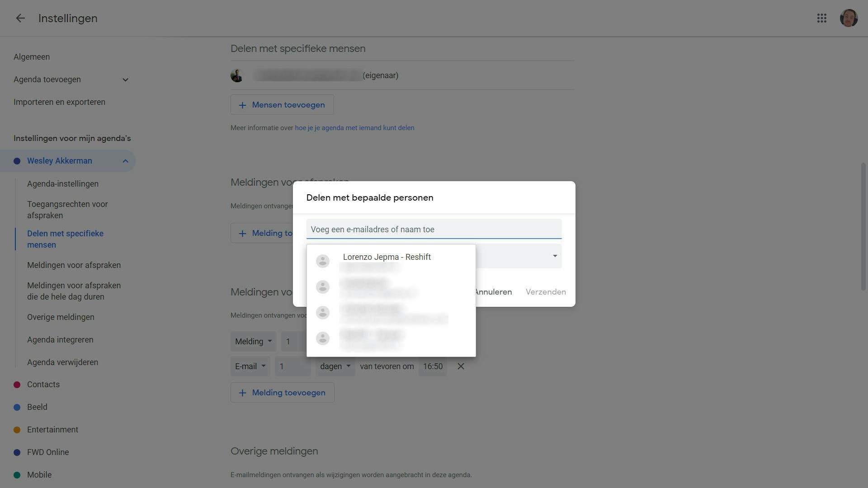Click the back arrow next to Instellingen
Viewport: 868px width, 488px height.
click(20, 18)
